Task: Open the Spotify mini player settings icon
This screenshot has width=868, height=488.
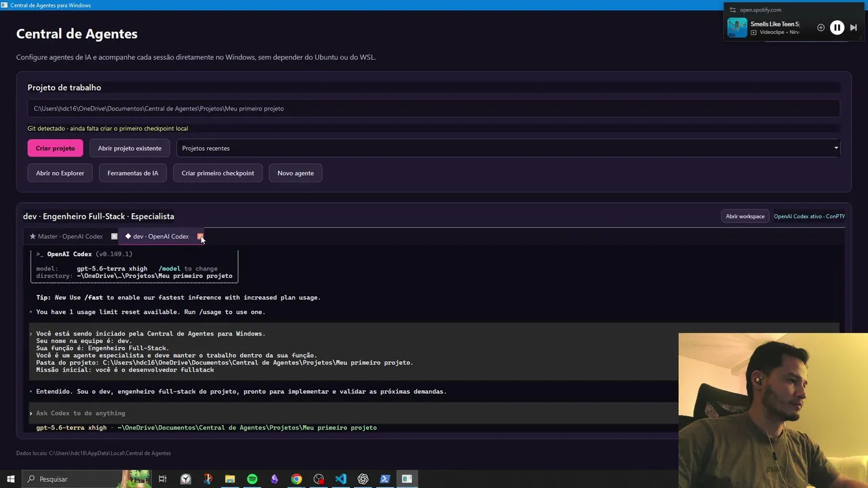Action: coord(732,10)
